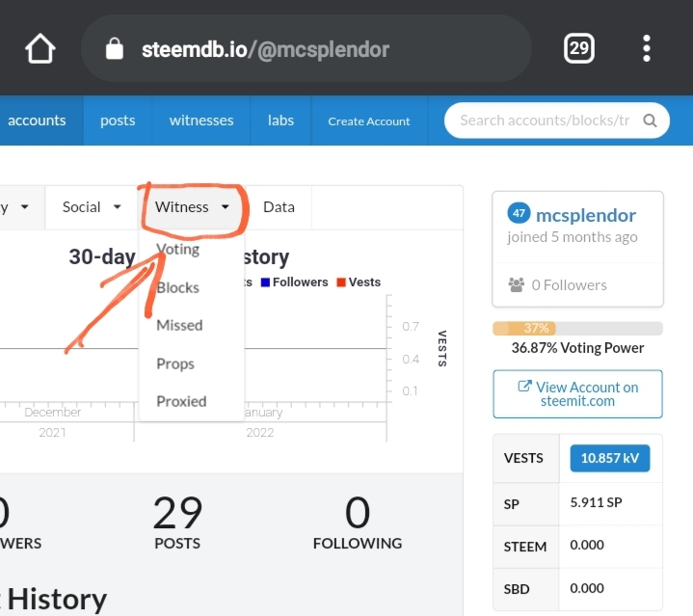Click the Followers legend label

300,281
